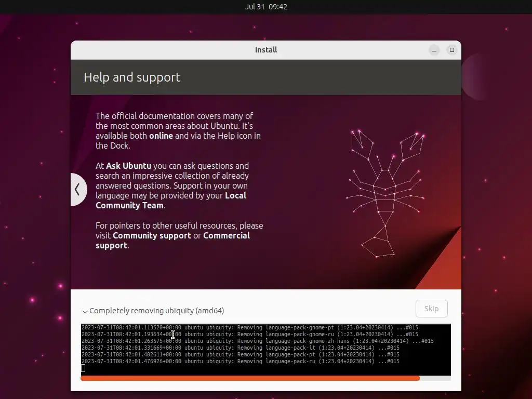Click 'Completely removing ubiquity (amd64)' status text
532x399 pixels.
click(x=157, y=311)
